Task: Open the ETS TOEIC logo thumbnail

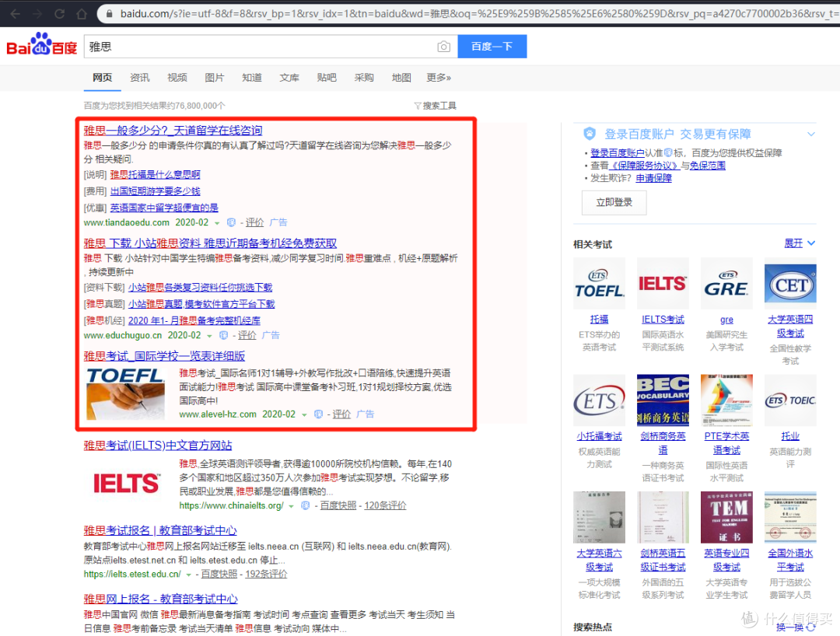Action: 790,400
